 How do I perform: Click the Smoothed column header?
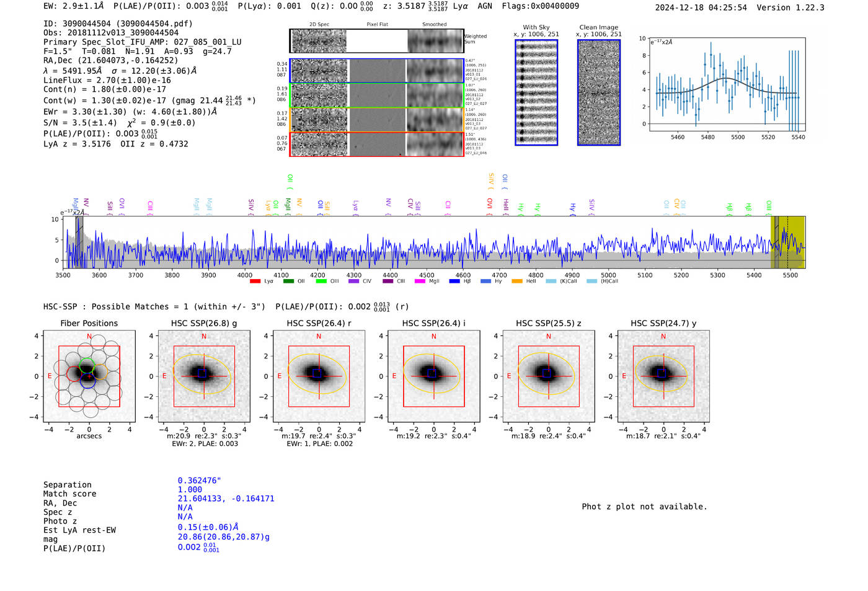pyautogui.click(x=435, y=25)
